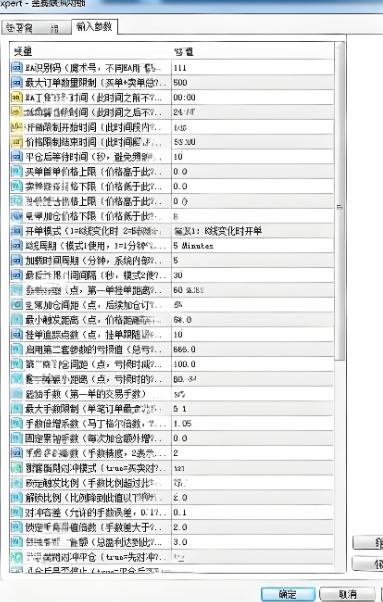Click the icon beside 最大订单数量限制 row
Screen dimensions: 383x602
(x=17, y=83)
